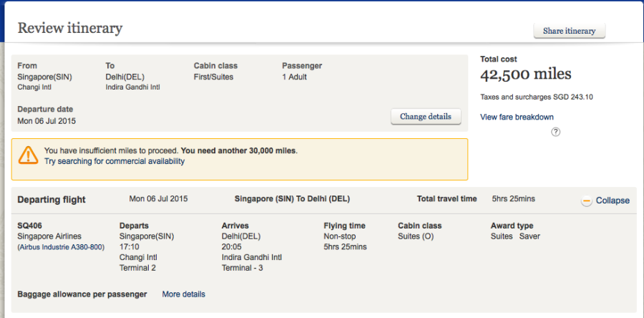Click the insufficient miles warning message
The image size is (644, 318).
click(x=170, y=150)
